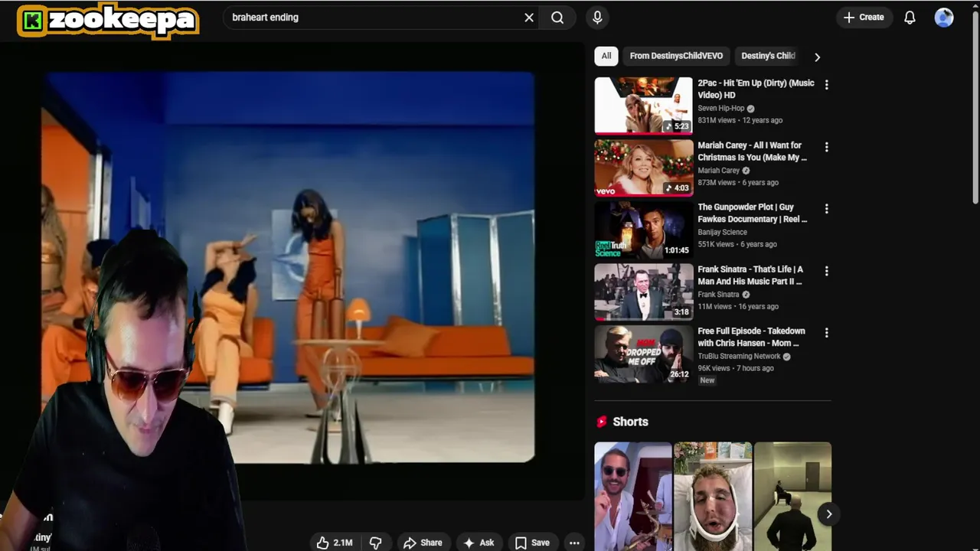
Task: Select the 'From DestinysChildVEVO' chip
Action: tap(676, 56)
